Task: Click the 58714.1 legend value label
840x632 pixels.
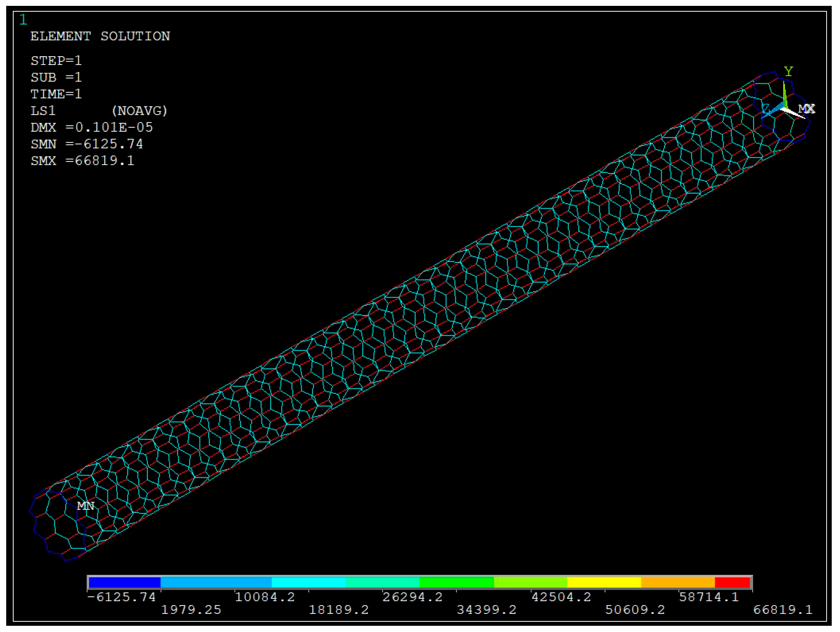Action: coord(709,597)
